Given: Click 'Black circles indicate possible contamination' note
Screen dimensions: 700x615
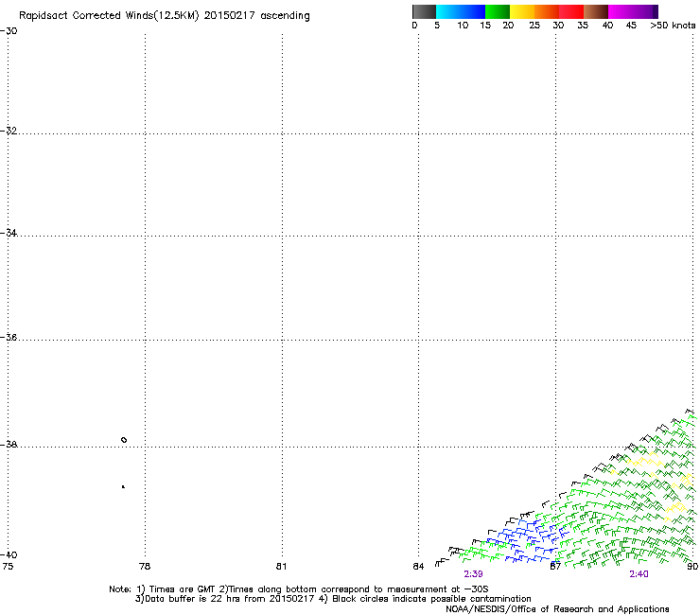Looking at the screenshot, I should [x=431, y=599].
